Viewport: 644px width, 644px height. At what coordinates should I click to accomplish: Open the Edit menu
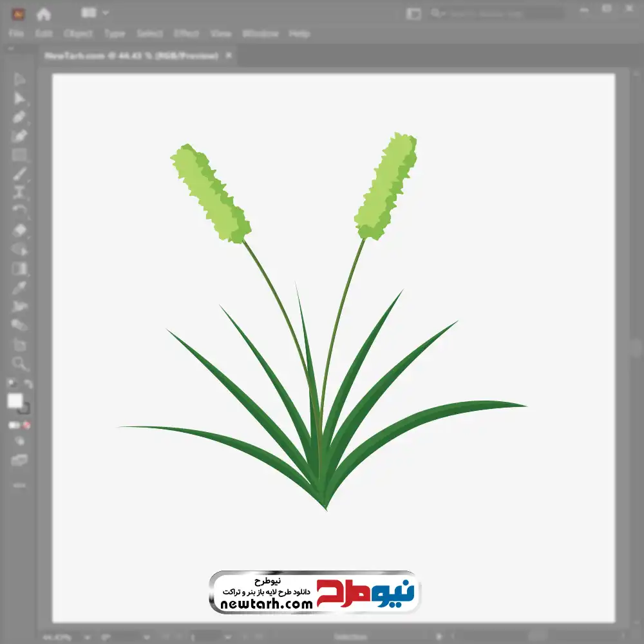click(x=44, y=33)
